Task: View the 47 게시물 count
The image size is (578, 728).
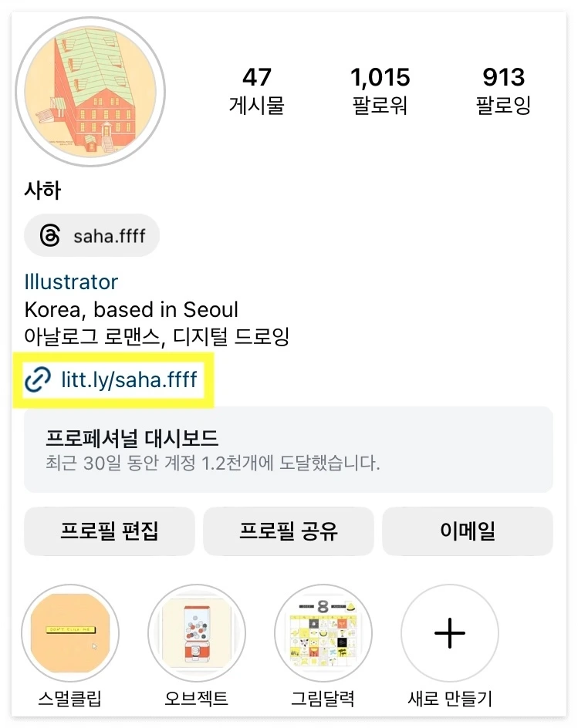Action: (256, 90)
